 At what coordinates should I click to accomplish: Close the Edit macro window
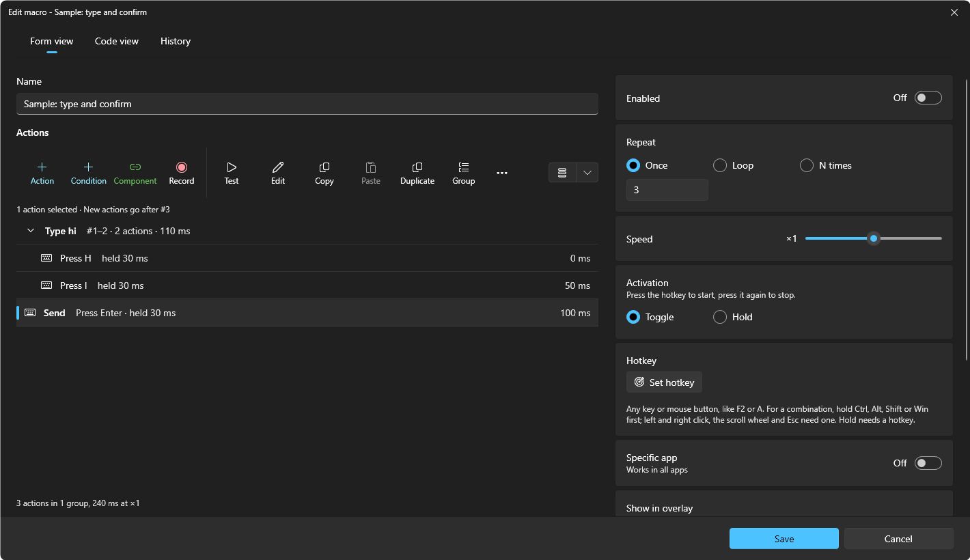pyautogui.click(x=954, y=12)
